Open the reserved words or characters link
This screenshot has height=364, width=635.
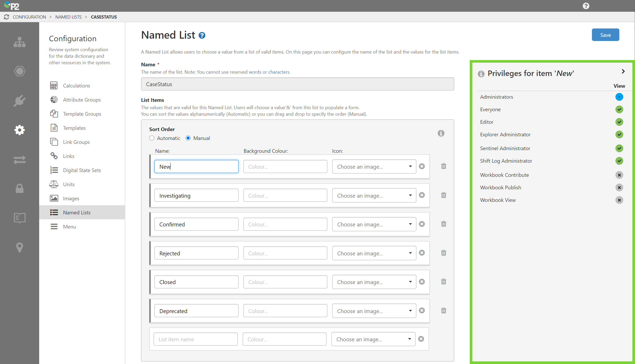(269, 72)
